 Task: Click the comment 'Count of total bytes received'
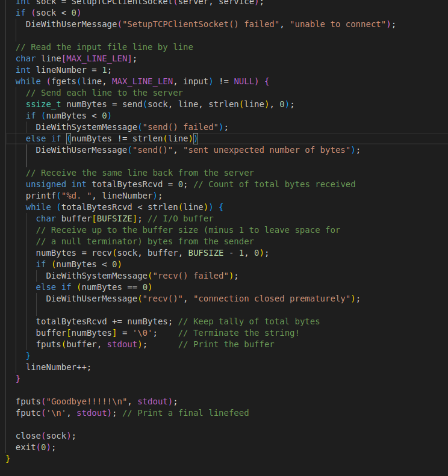[x=274, y=184]
